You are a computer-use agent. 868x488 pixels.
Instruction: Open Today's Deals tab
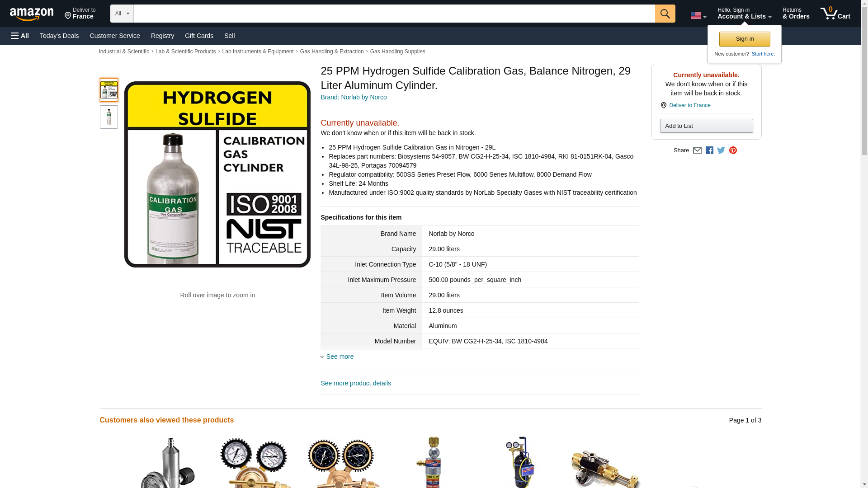coord(59,36)
